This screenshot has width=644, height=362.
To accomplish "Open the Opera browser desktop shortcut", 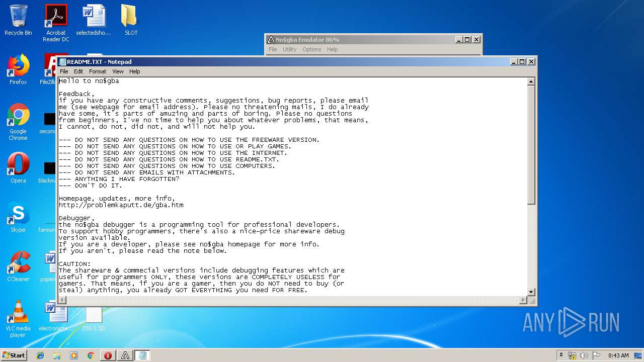I will tap(18, 168).
